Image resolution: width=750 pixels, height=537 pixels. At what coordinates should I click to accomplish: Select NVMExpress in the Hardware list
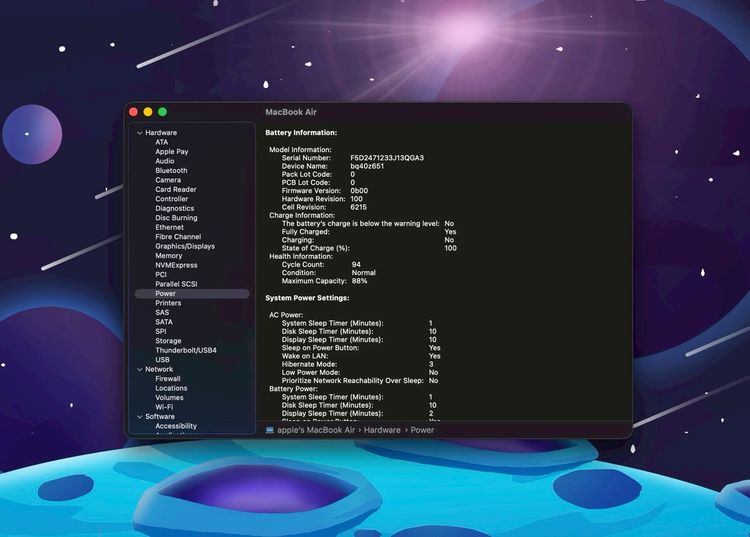click(176, 265)
